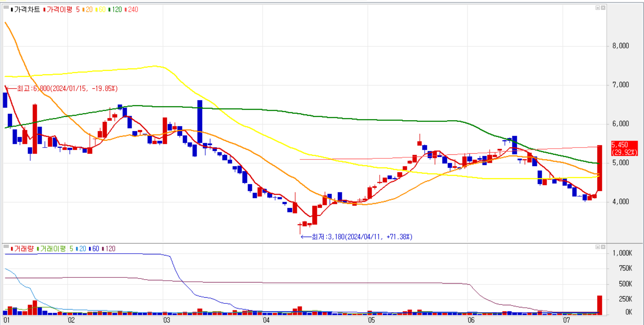Select the 거래이평 5 legend label
Screen dimensions: 644x325
coord(55,249)
